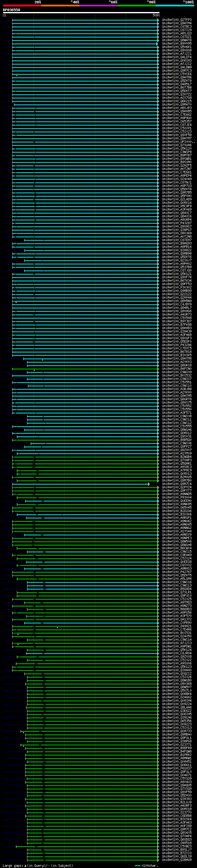Select the UniRef100_B8B5Q0 hit label

pyautogui.click(x=176, y=440)
